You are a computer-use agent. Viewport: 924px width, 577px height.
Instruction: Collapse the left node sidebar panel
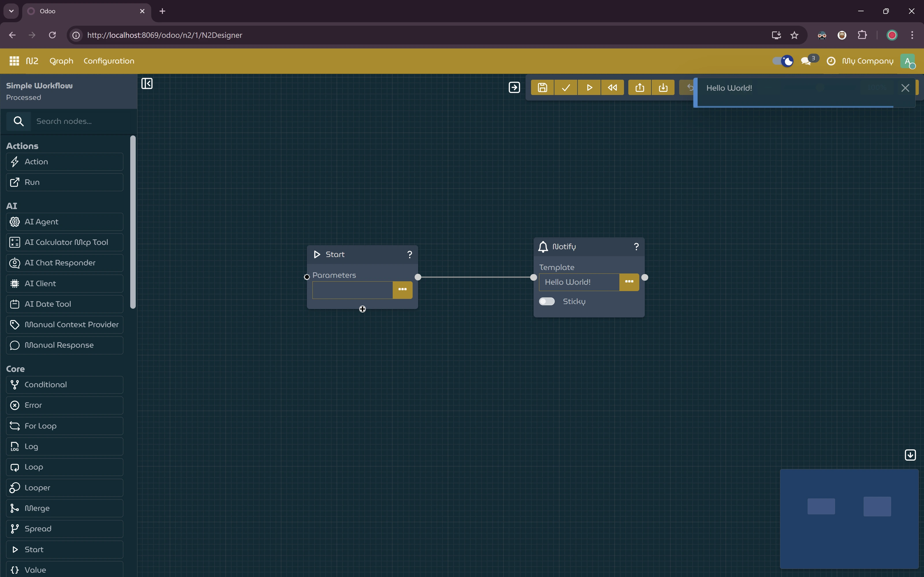click(x=147, y=83)
